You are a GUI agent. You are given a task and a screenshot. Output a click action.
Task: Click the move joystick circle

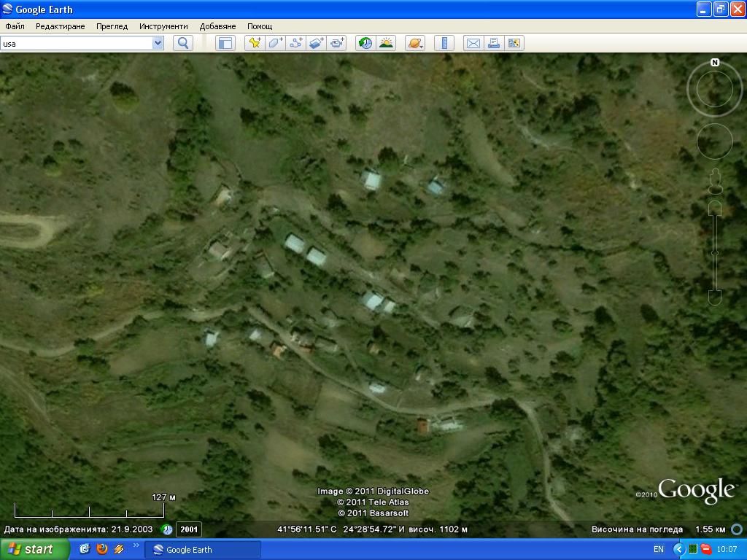715,141
